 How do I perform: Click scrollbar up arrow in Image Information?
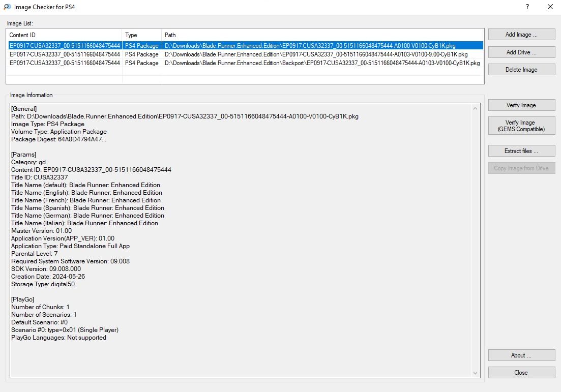[x=475, y=108]
